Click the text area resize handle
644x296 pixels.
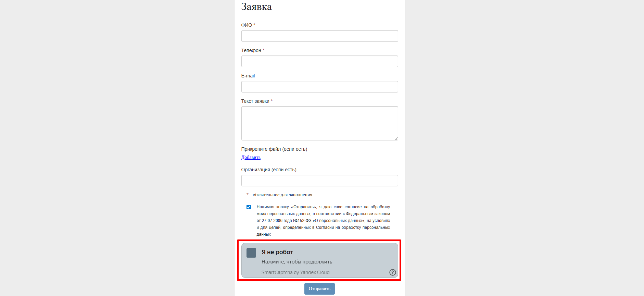(396, 138)
